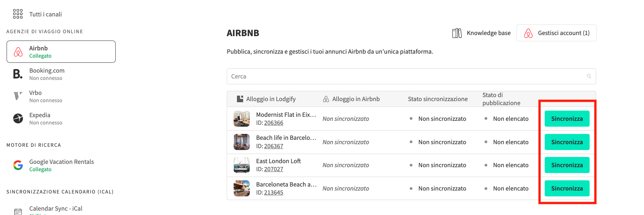The width and height of the screenshot is (644, 215).
Task: Open ID link 207027
Action: coord(273,169)
